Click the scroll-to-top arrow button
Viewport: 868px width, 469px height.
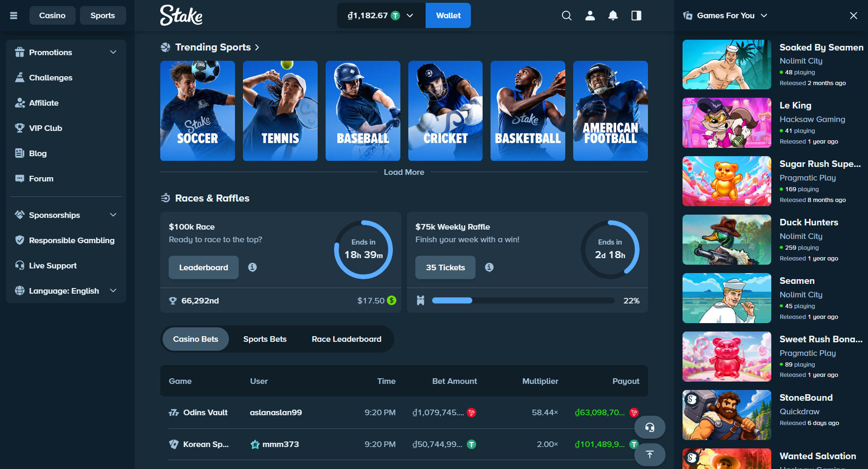coord(650,455)
